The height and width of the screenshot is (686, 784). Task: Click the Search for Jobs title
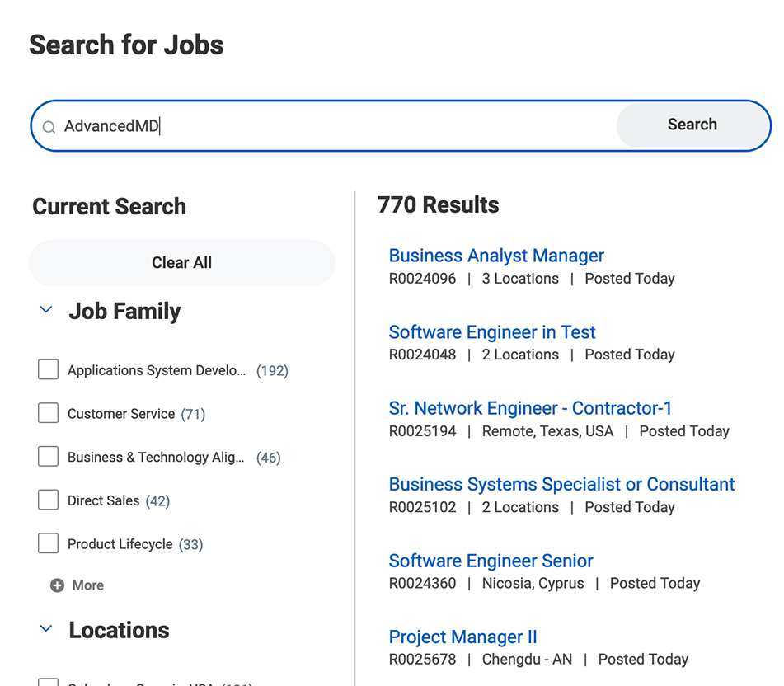coord(126,45)
